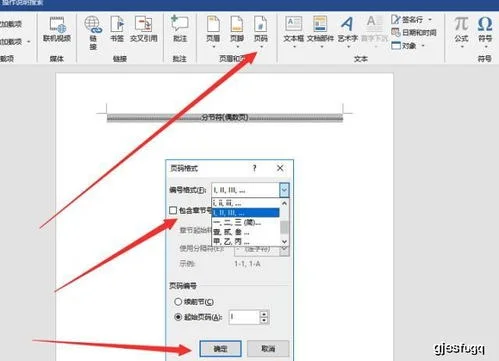Click the section break (分节符) line in document
This screenshot has width=499, height=361.
(225, 117)
